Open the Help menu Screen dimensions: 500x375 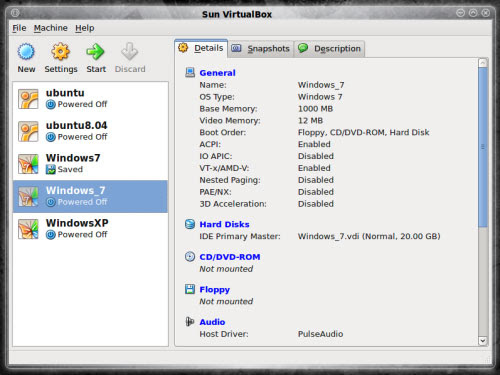pos(85,28)
